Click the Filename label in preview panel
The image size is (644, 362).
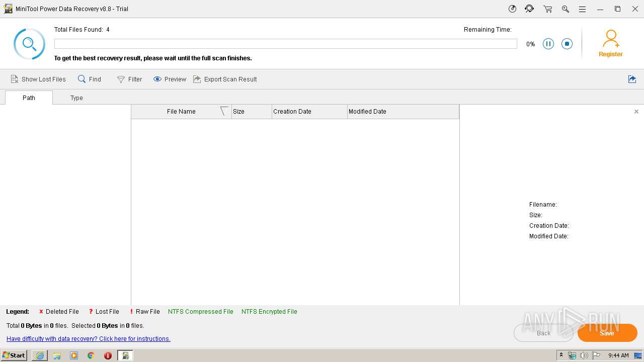[543, 205]
